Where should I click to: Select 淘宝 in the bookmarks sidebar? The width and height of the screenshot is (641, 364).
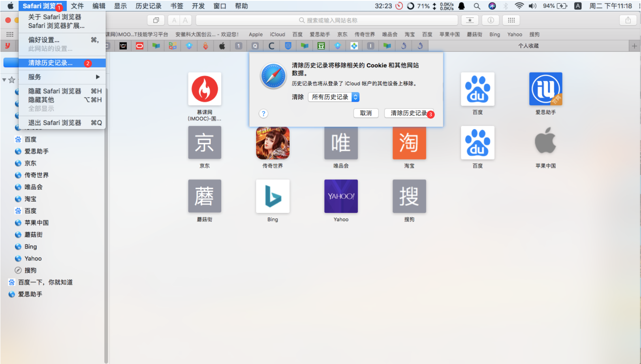coord(30,199)
